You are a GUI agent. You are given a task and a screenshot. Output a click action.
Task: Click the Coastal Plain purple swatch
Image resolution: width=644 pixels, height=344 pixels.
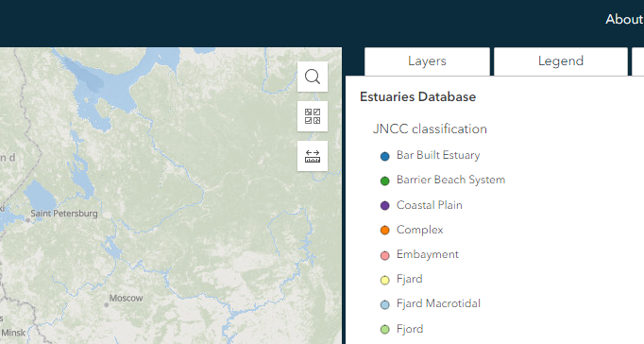coord(385,205)
